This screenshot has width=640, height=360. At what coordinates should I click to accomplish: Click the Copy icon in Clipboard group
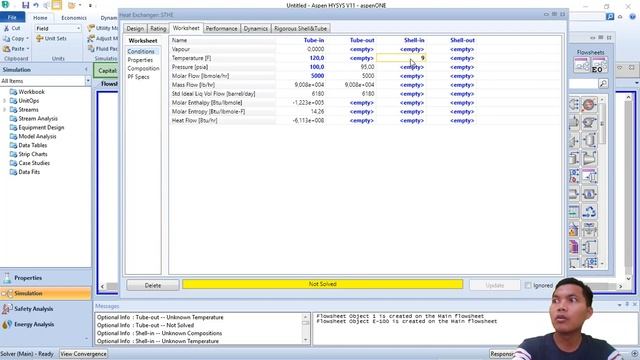(x=7, y=38)
